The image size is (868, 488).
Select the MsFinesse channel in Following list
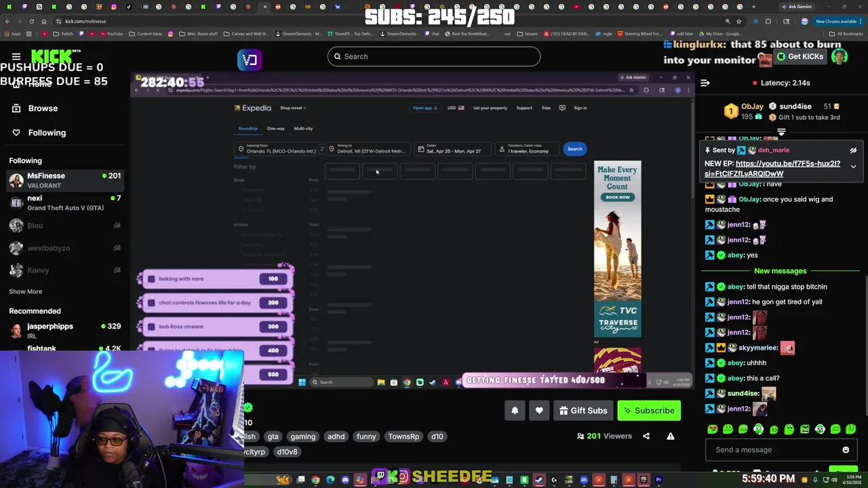64,180
